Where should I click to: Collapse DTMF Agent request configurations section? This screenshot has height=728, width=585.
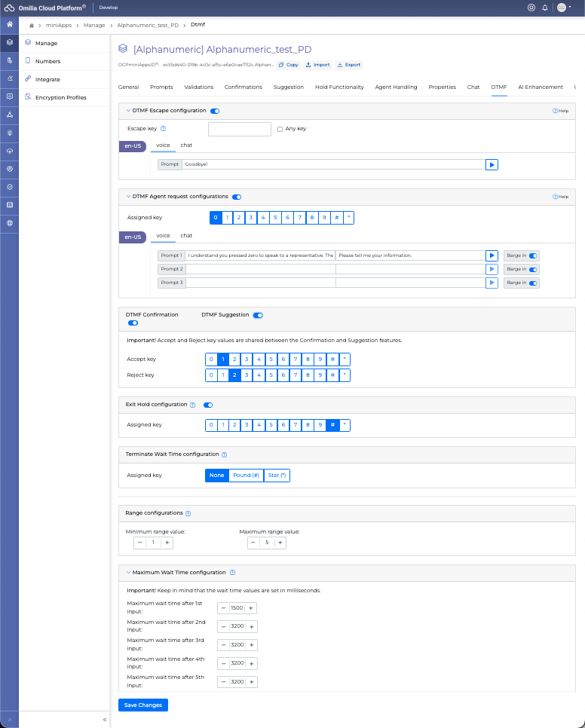coord(128,197)
